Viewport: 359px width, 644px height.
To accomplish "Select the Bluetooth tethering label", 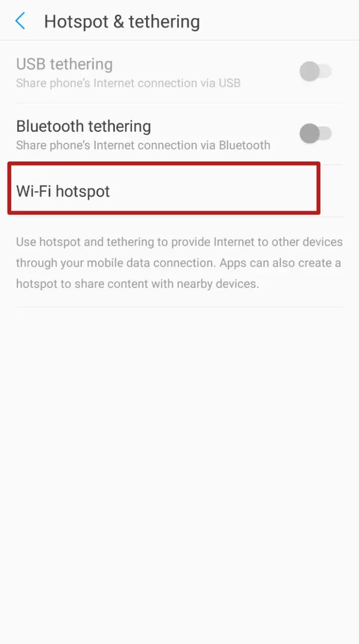I will (x=84, y=126).
